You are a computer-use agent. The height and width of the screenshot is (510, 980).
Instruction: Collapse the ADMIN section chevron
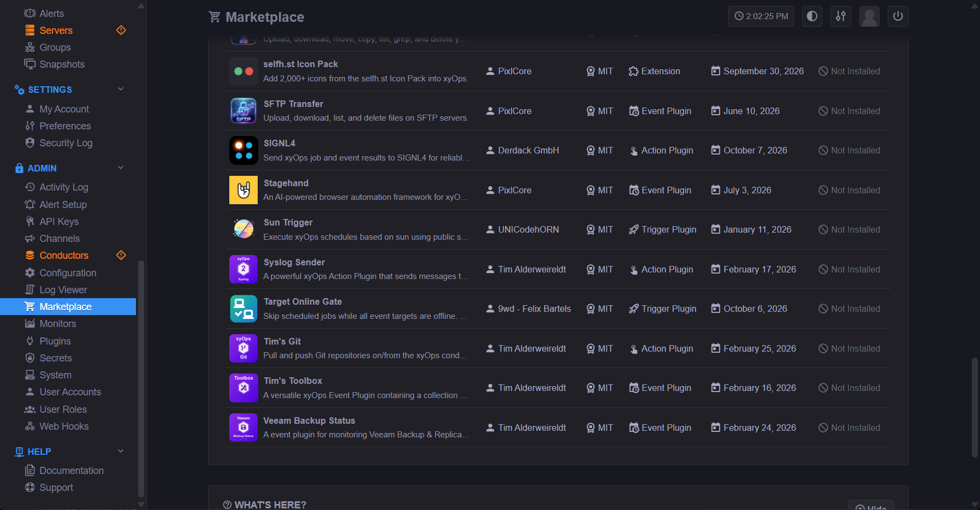pyautogui.click(x=121, y=168)
